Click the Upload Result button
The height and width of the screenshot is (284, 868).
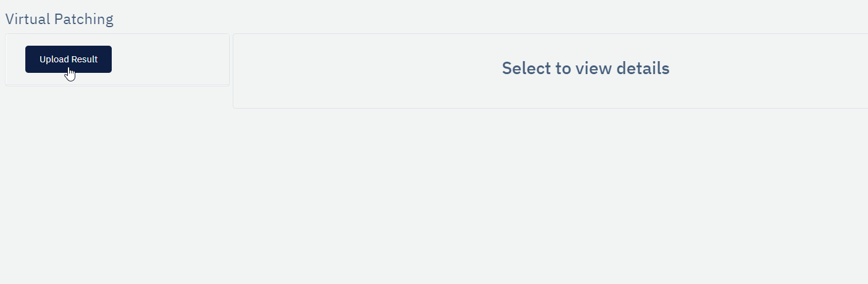point(69,59)
